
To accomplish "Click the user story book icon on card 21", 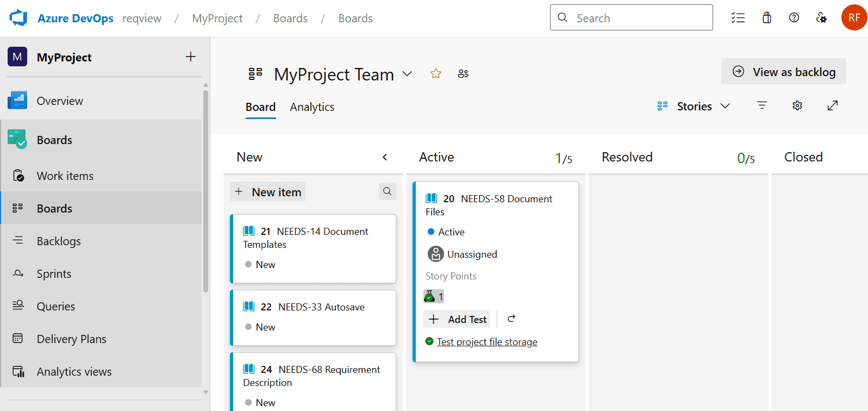I will [249, 231].
